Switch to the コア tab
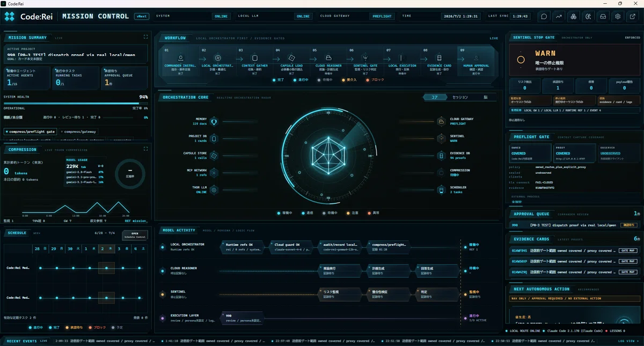Image resolution: width=644 pixels, height=346 pixels. [435, 97]
